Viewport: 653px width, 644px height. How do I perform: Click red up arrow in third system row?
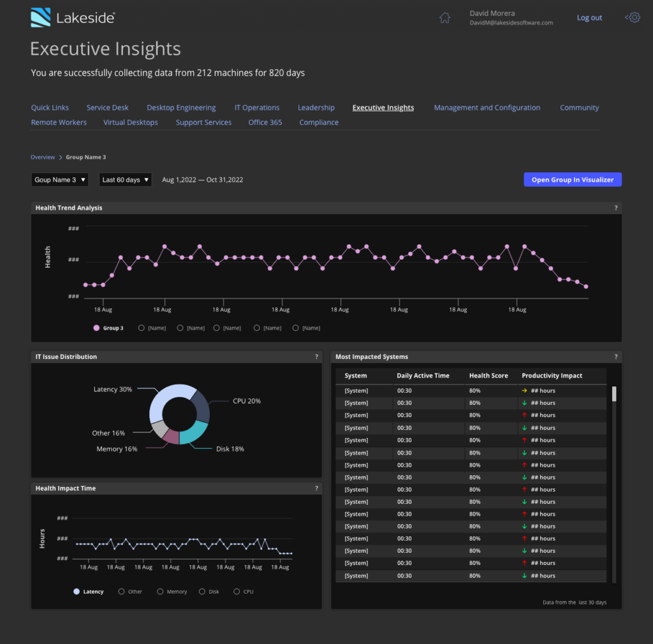[x=524, y=415]
